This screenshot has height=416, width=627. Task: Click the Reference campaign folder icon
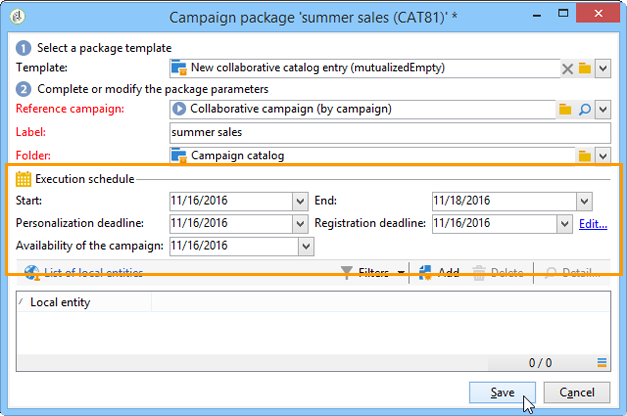tap(566, 109)
